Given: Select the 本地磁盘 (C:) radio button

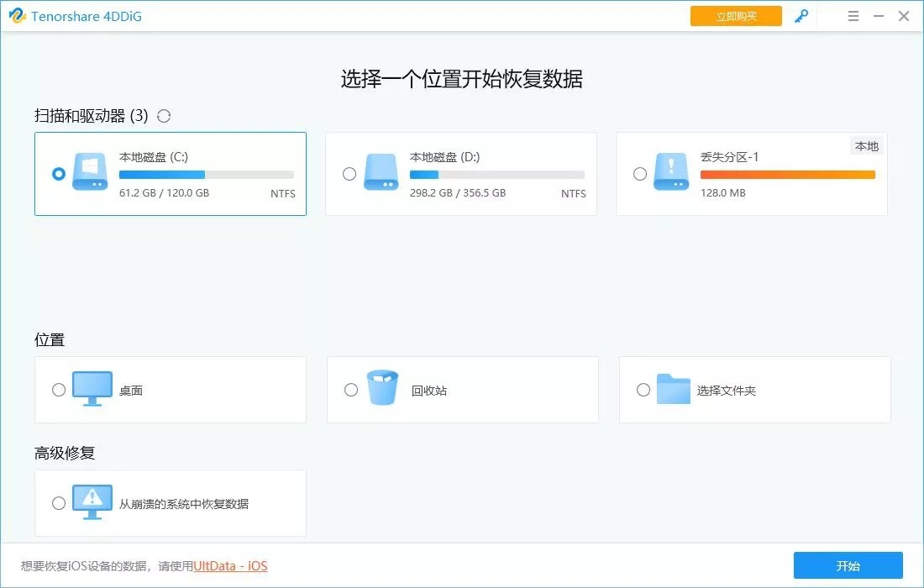Looking at the screenshot, I should [57, 174].
